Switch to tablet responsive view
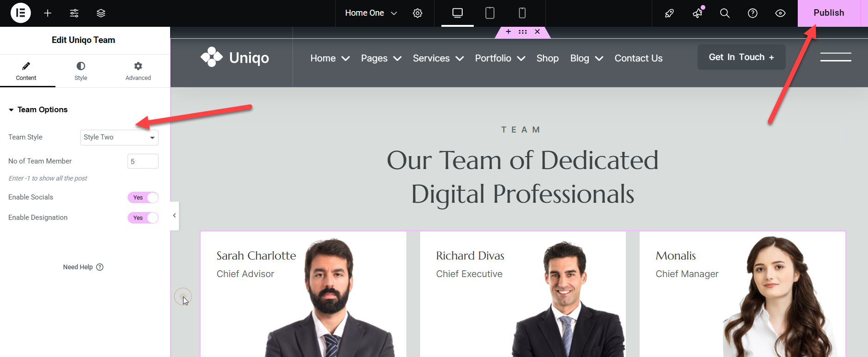 [x=489, y=13]
